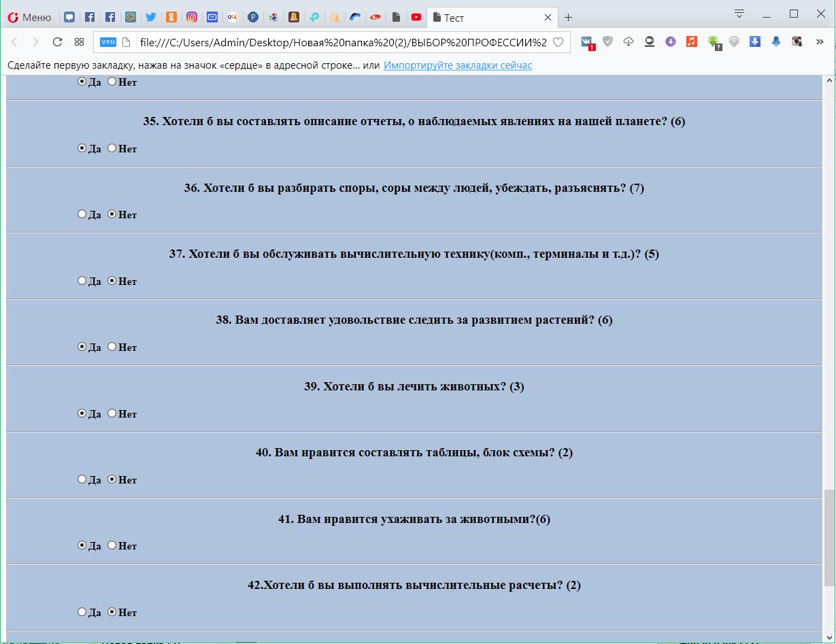Choose Да for question 36
836x644 pixels.
pos(82,214)
